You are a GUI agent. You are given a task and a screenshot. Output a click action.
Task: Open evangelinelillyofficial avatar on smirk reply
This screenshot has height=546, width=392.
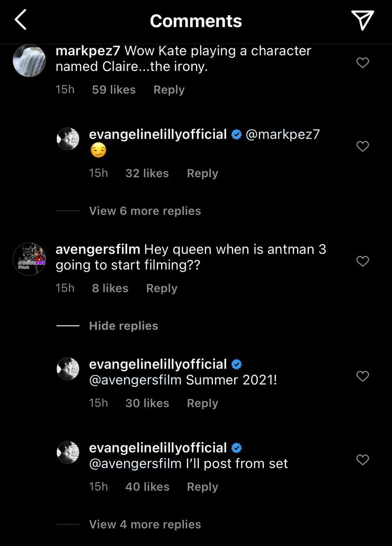(x=68, y=139)
